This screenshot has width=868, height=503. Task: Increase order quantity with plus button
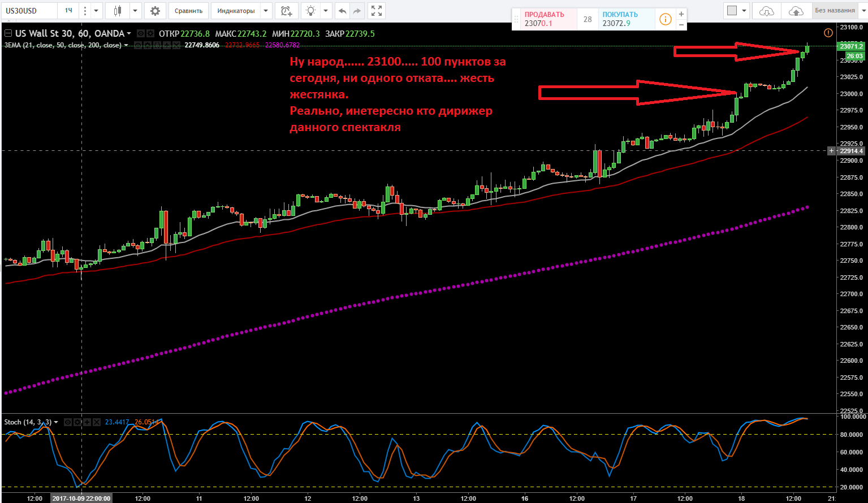(681, 14)
